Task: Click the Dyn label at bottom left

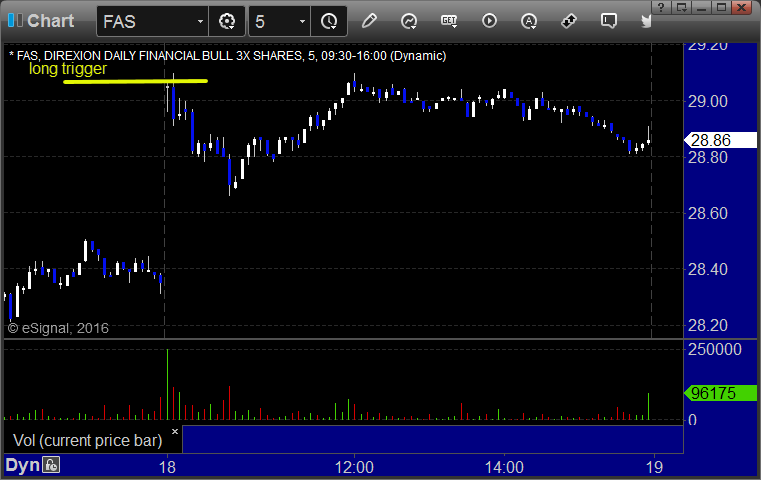Action: [x=22, y=465]
